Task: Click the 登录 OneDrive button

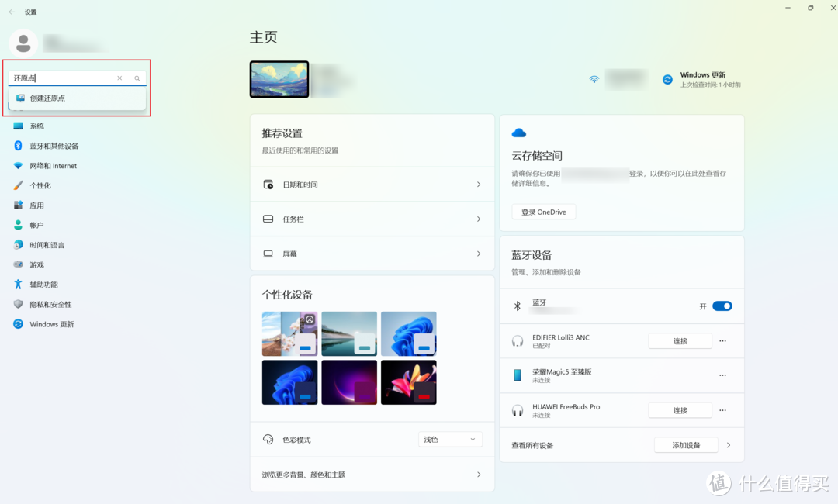Action: (543, 212)
